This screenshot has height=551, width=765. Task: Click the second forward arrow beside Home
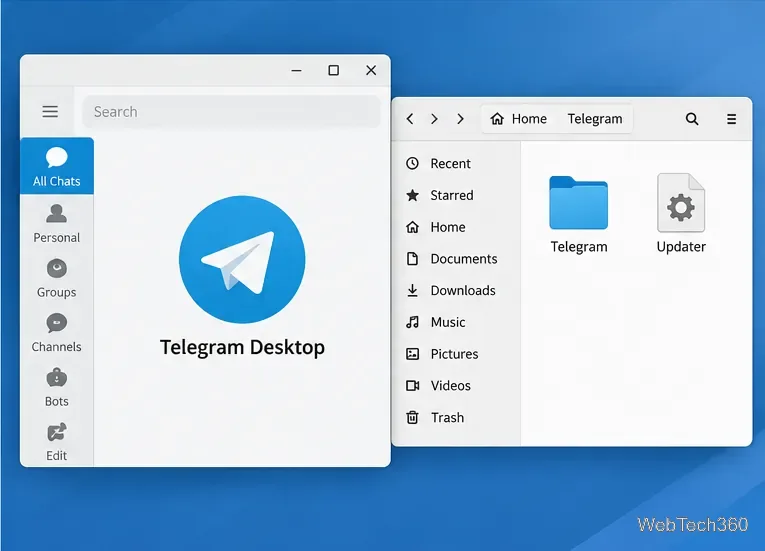(460, 119)
